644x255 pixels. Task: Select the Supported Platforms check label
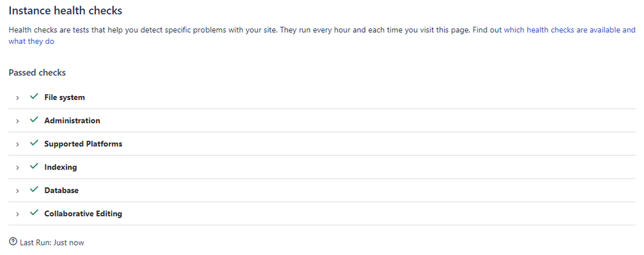[83, 144]
